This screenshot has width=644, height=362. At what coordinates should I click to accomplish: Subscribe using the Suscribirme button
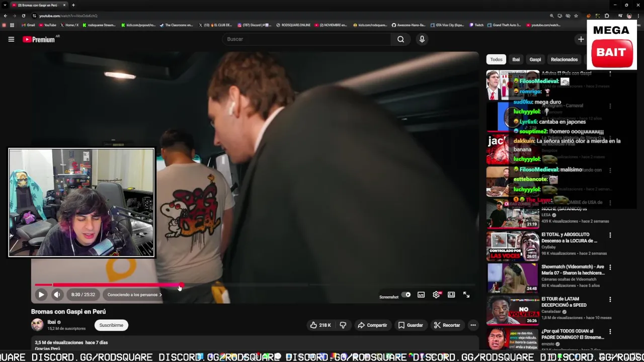(x=111, y=325)
